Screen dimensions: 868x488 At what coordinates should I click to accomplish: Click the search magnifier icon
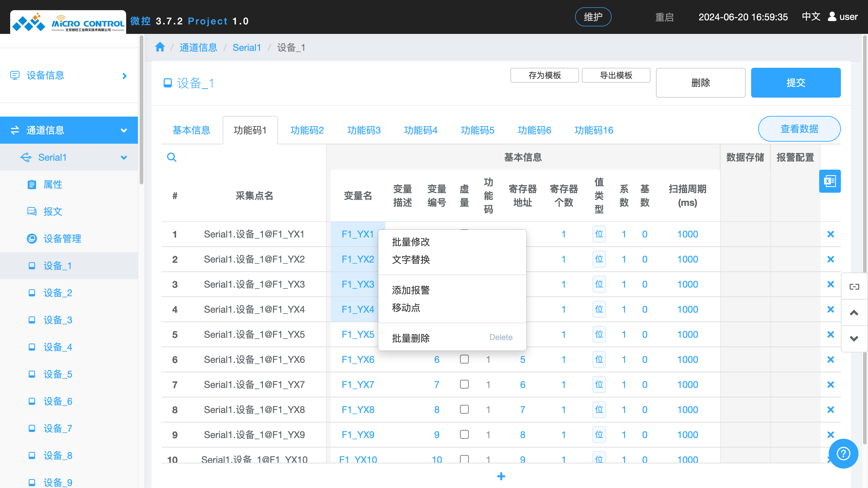click(x=172, y=157)
